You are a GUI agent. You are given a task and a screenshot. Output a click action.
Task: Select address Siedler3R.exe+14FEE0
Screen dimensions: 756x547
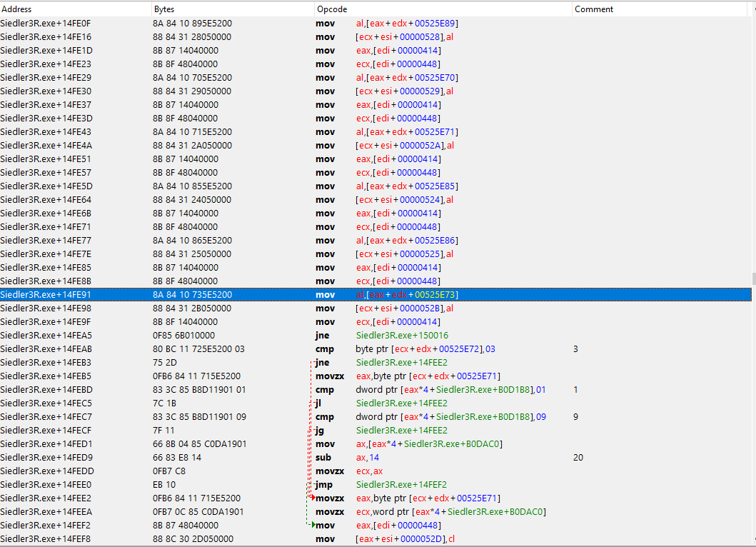click(x=46, y=485)
